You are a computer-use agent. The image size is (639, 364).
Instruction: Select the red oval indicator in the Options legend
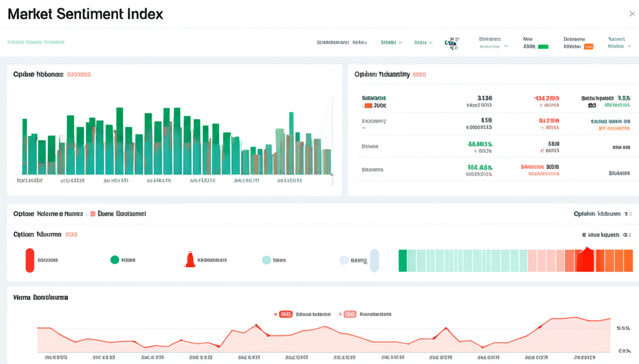coord(29,260)
